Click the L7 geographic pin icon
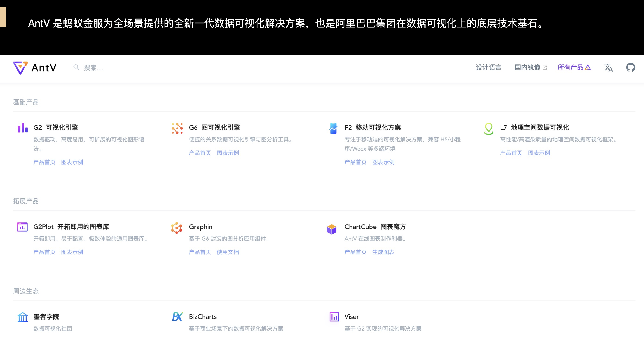 489,129
